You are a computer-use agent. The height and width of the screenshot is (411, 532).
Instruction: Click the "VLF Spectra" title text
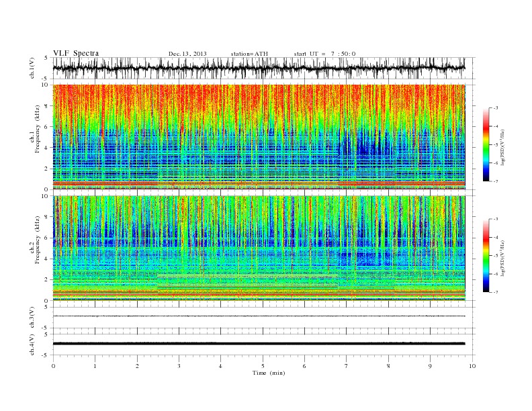coord(76,53)
